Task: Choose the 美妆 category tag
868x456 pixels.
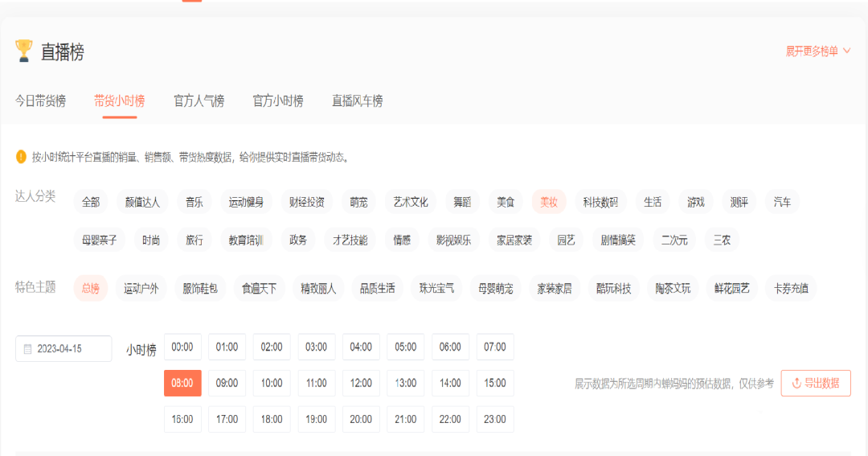Action: pos(549,202)
